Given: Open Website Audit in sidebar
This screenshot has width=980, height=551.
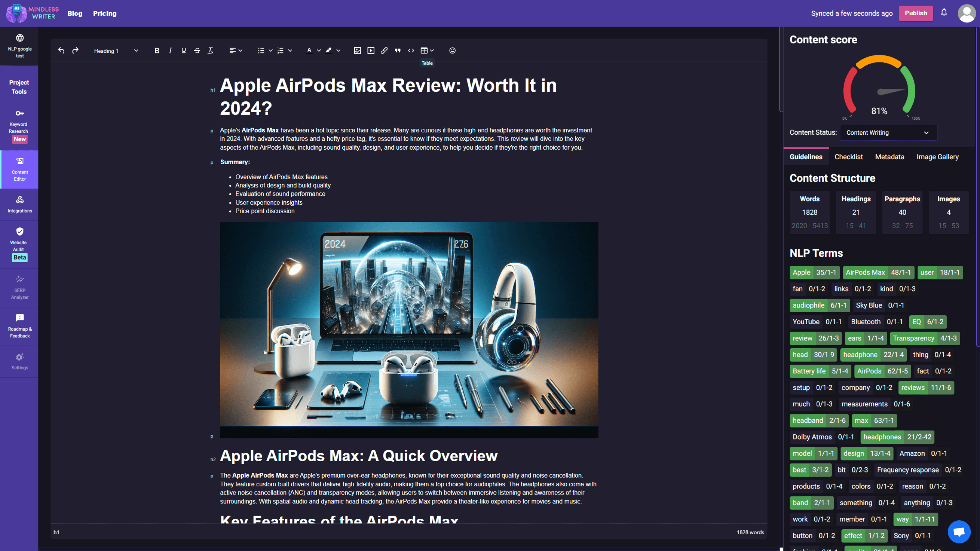Looking at the screenshot, I should [x=19, y=245].
